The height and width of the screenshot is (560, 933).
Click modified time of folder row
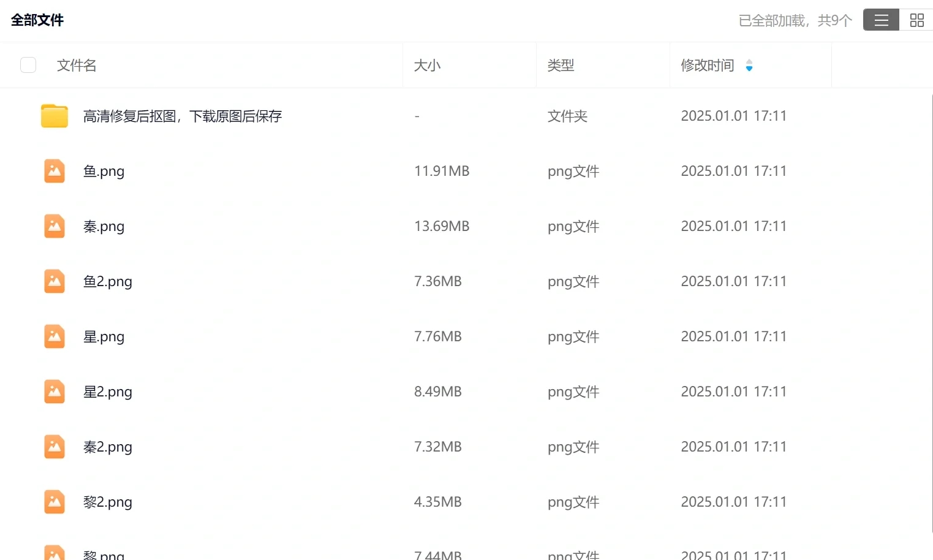tap(734, 116)
